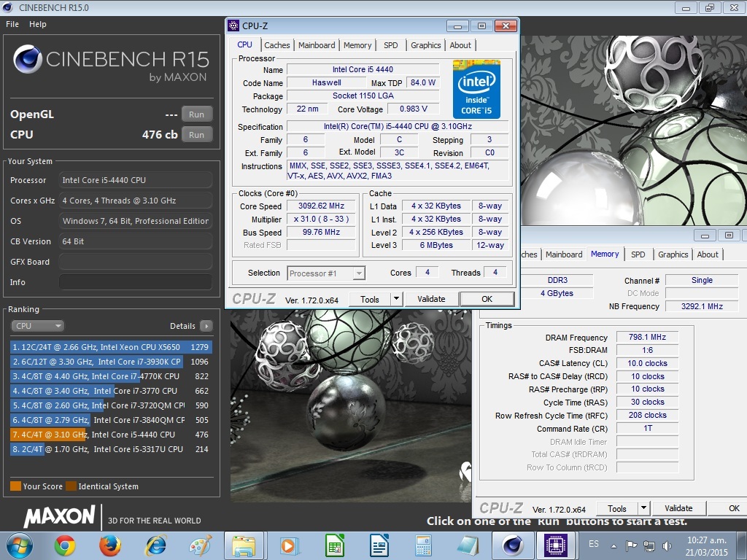Launch Google Chrome from the taskbar
Viewport: 747px width, 560px height.
point(65,545)
